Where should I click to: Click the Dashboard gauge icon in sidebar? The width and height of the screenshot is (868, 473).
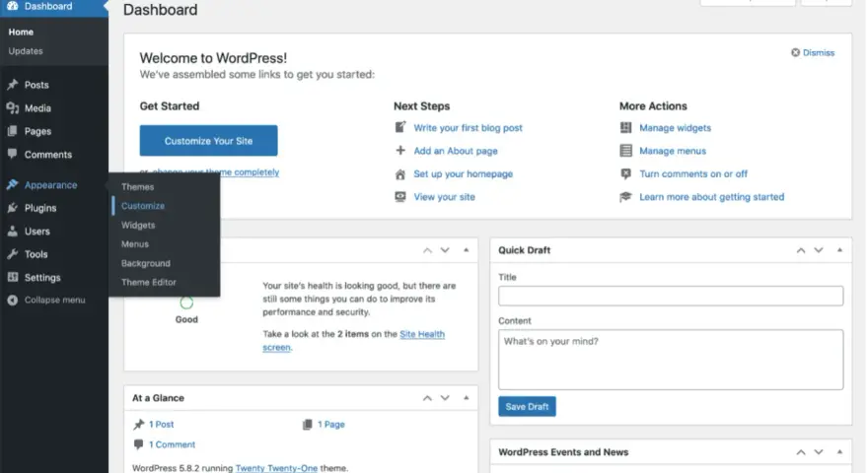pyautogui.click(x=12, y=6)
